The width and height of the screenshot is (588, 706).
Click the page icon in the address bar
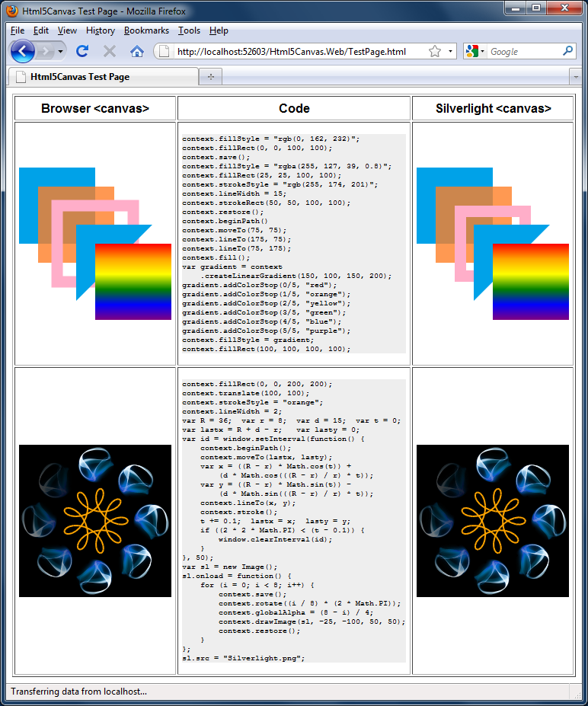[x=165, y=51]
